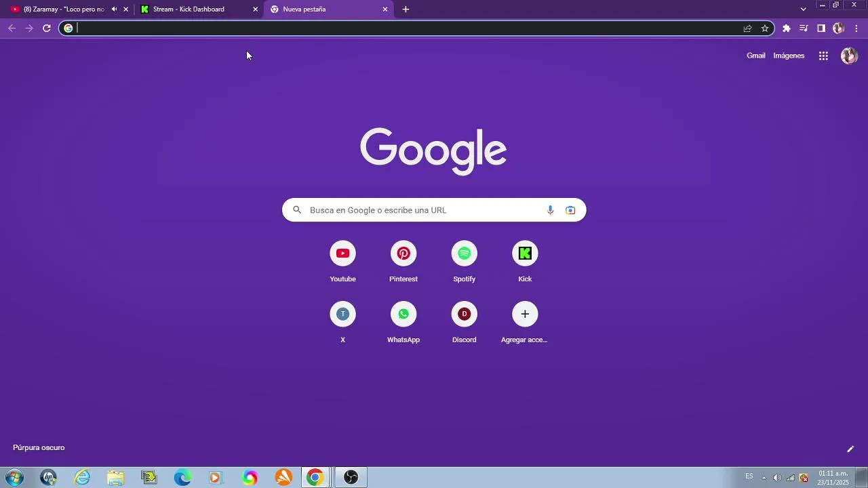Open the WhatsApp shortcut tile

403,322
